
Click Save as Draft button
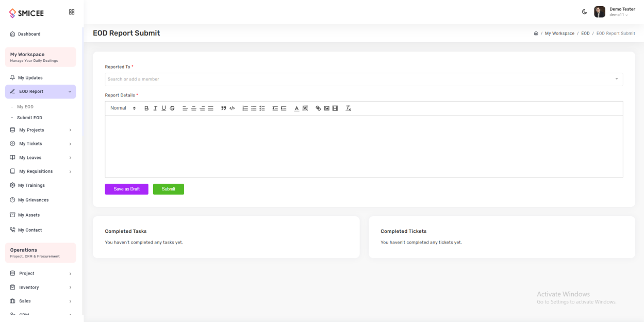tap(127, 189)
